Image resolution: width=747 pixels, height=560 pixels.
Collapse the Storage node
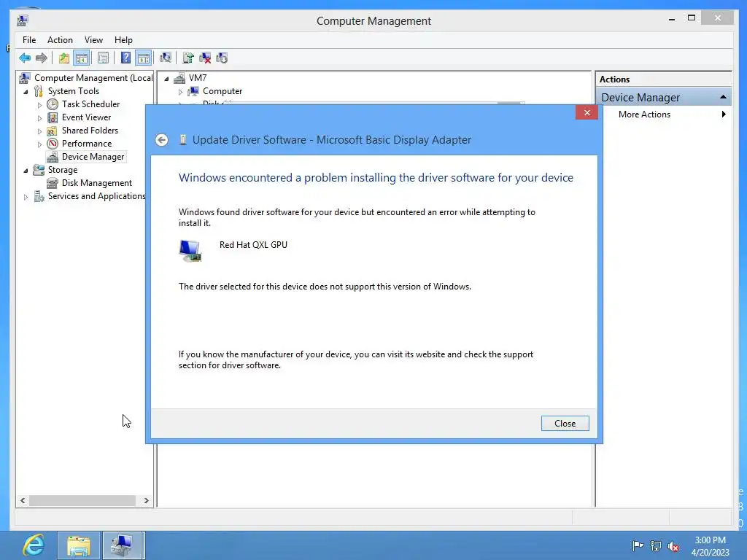pyautogui.click(x=26, y=170)
